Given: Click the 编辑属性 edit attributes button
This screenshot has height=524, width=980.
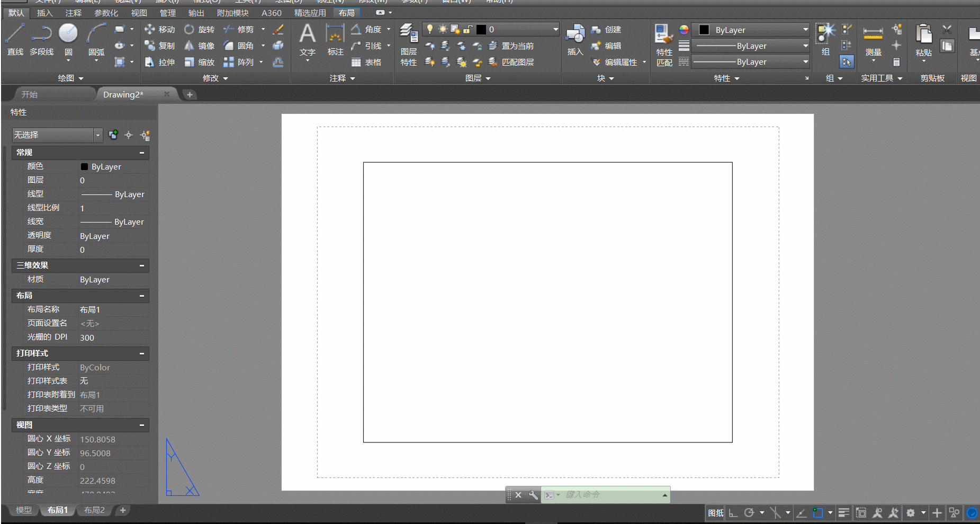Looking at the screenshot, I should tap(615, 63).
